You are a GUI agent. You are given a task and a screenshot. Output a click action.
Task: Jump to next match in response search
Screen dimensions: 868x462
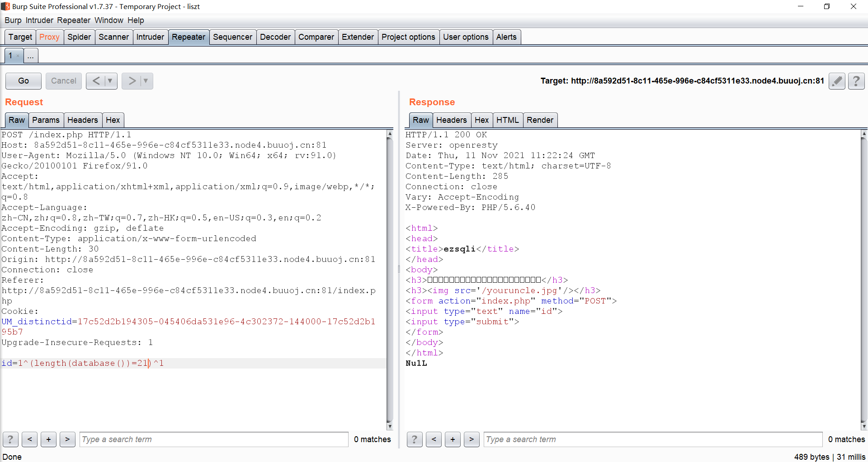click(x=472, y=439)
